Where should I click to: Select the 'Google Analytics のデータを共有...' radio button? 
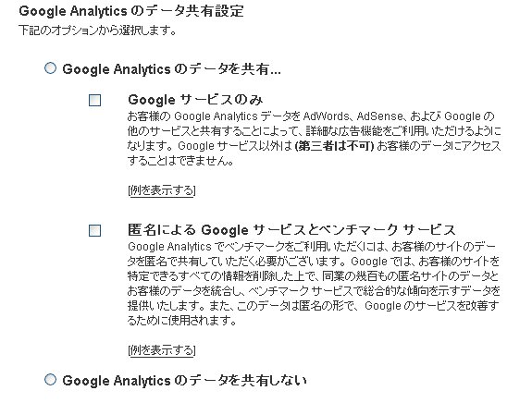(50, 68)
